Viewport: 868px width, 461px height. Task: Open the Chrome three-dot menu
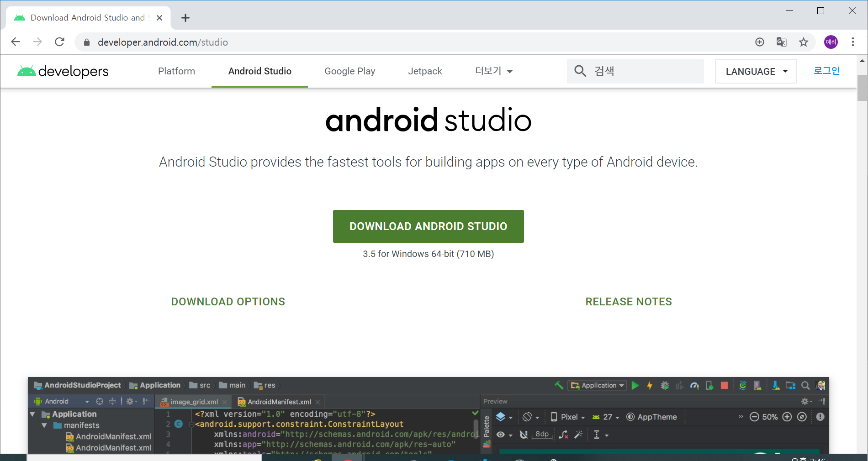[853, 42]
